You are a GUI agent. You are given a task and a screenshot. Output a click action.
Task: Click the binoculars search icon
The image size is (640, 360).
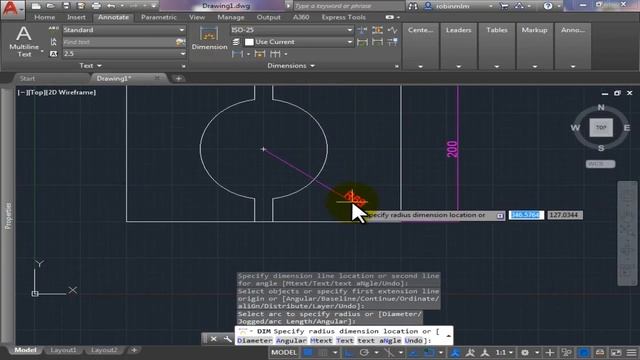click(x=413, y=6)
